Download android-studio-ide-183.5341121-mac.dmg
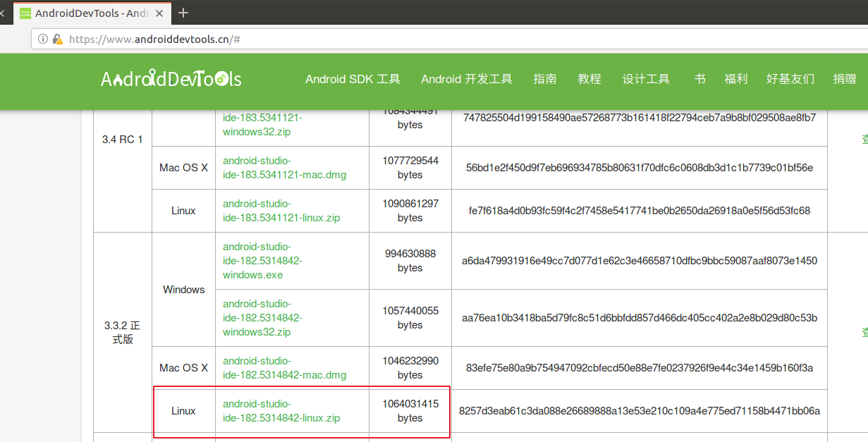Viewport: 868px width, 442px height. [x=284, y=168]
